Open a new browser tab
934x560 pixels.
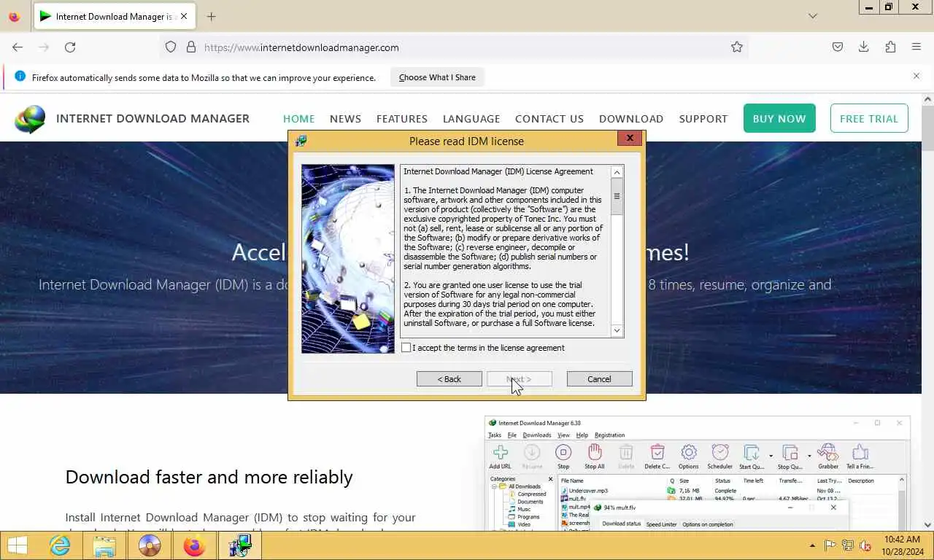[x=212, y=16]
